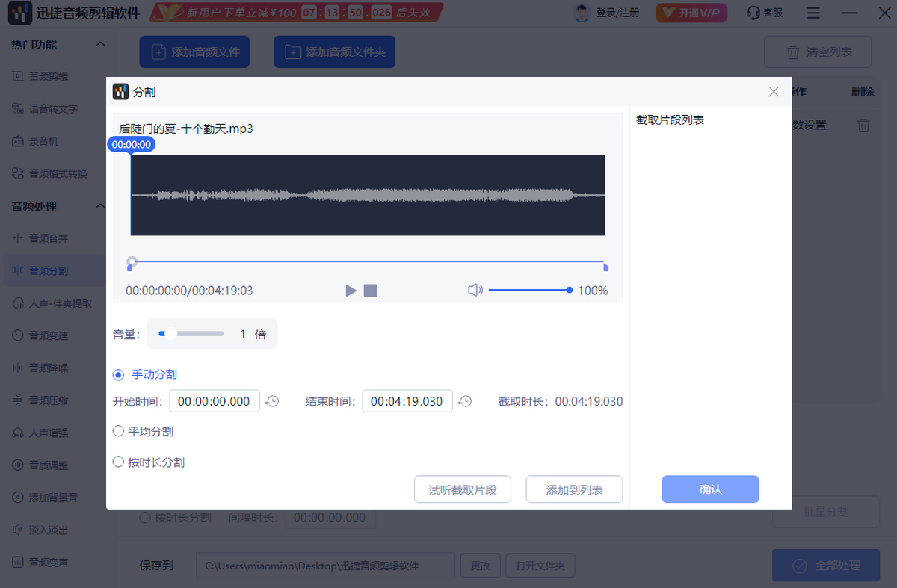Image resolution: width=897 pixels, height=588 pixels.
Task: Collapse the 热门功能 sidebar section
Action: (x=100, y=45)
